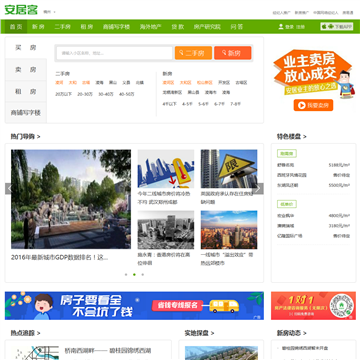Select the third carousel pagination dot

143,275
